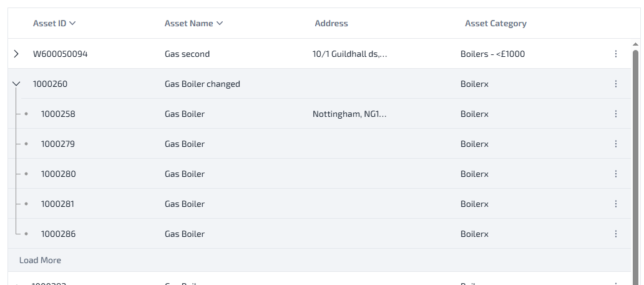Collapse the 1000260 asset group
644x285 pixels.
pos(16,84)
